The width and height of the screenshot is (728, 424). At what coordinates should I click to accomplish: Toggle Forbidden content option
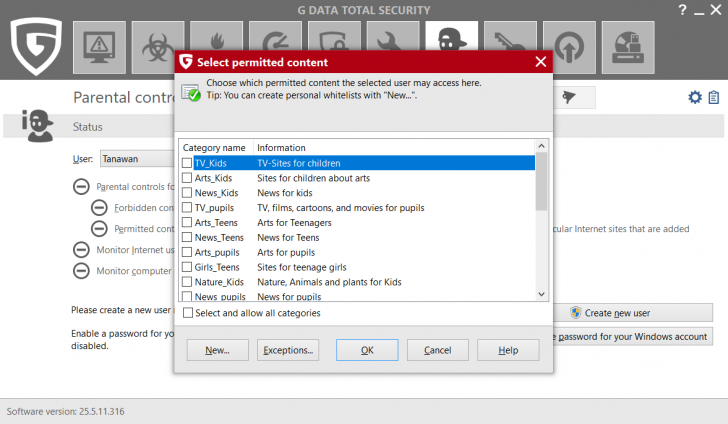[x=99, y=208]
